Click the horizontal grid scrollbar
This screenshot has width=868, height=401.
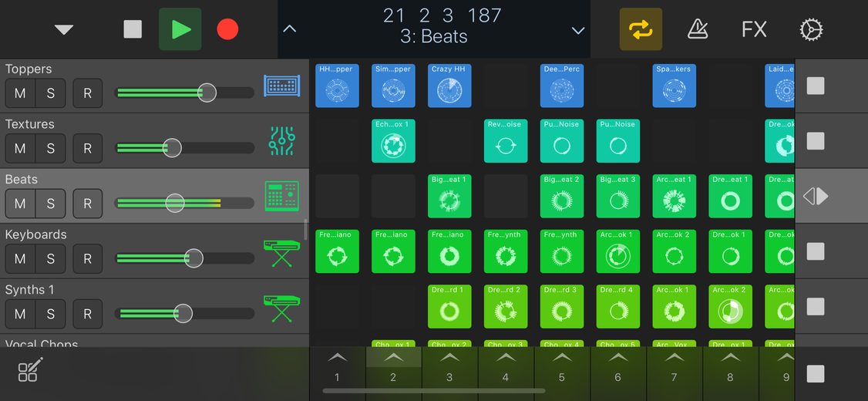(x=433, y=391)
